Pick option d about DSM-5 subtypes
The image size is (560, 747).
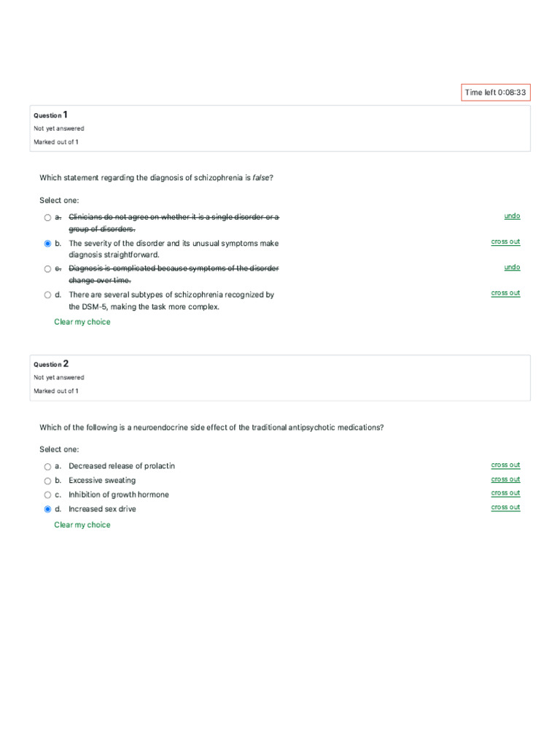tap(47, 295)
